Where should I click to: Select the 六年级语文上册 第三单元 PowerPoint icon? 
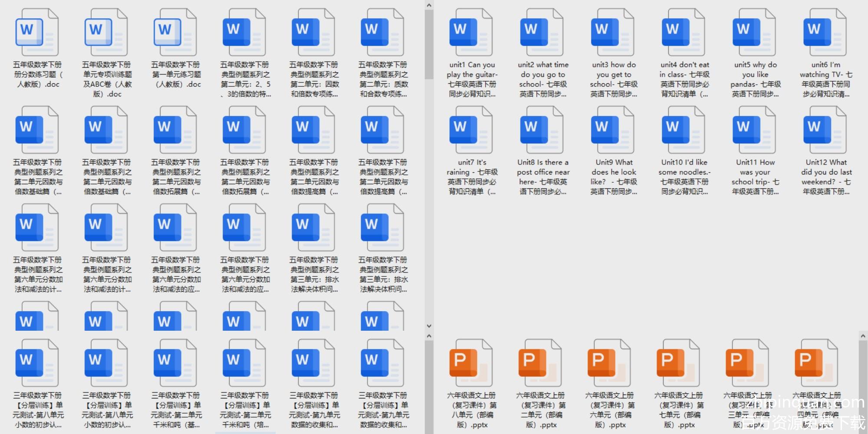click(x=747, y=363)
